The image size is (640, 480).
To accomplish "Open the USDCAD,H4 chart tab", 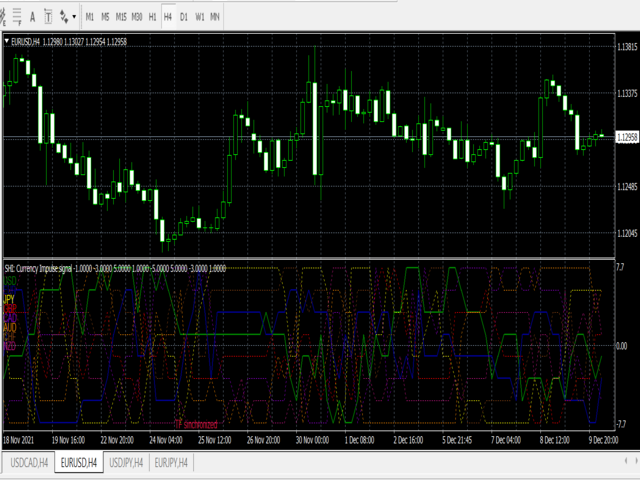I will [x=27, y=461].
